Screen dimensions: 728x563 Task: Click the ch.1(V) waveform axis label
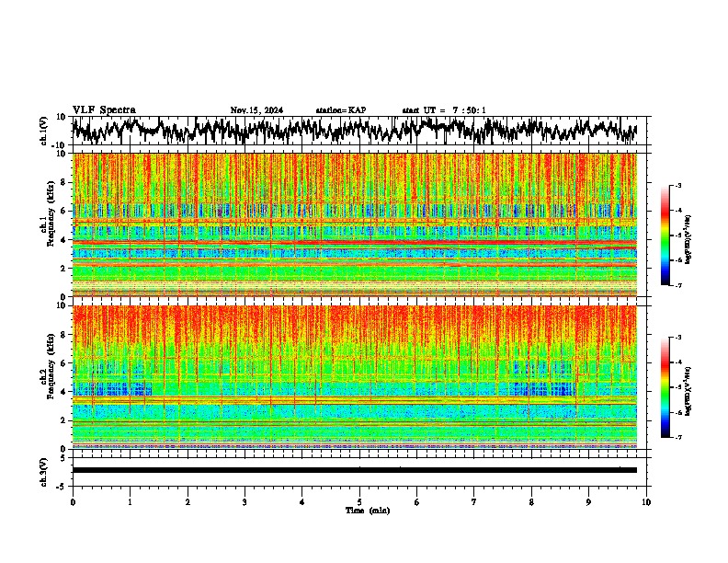click(x=44, y=131)
